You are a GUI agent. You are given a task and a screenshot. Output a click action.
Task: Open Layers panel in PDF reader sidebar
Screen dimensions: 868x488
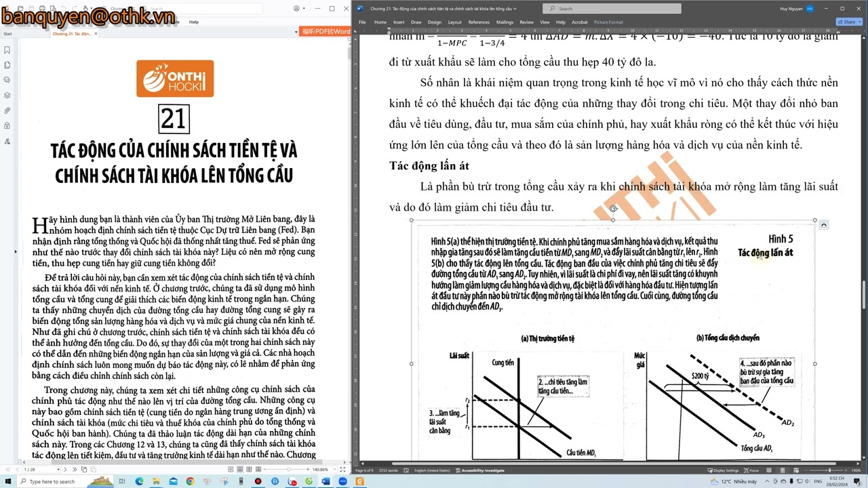tap(7, 96)
